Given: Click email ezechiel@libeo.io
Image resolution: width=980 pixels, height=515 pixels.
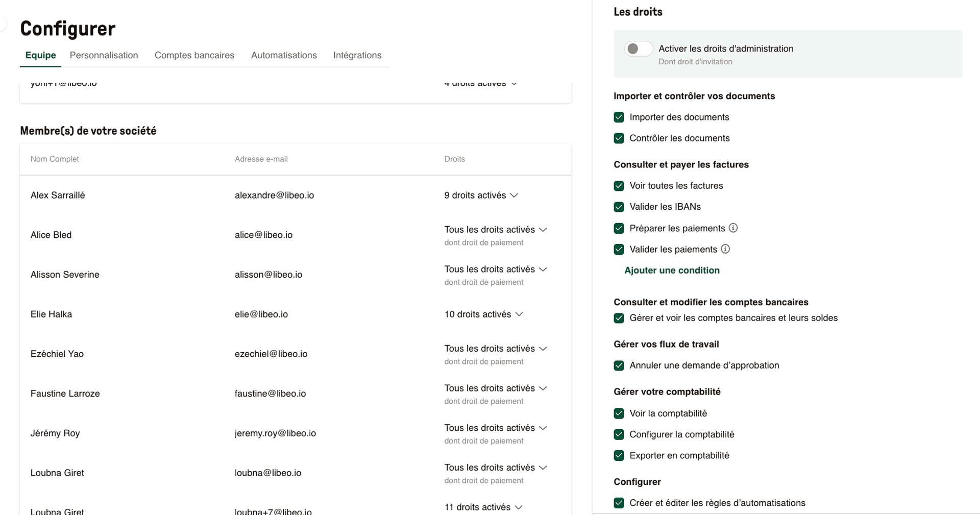Looking at the screenshot, I should (x=271, y=354).
